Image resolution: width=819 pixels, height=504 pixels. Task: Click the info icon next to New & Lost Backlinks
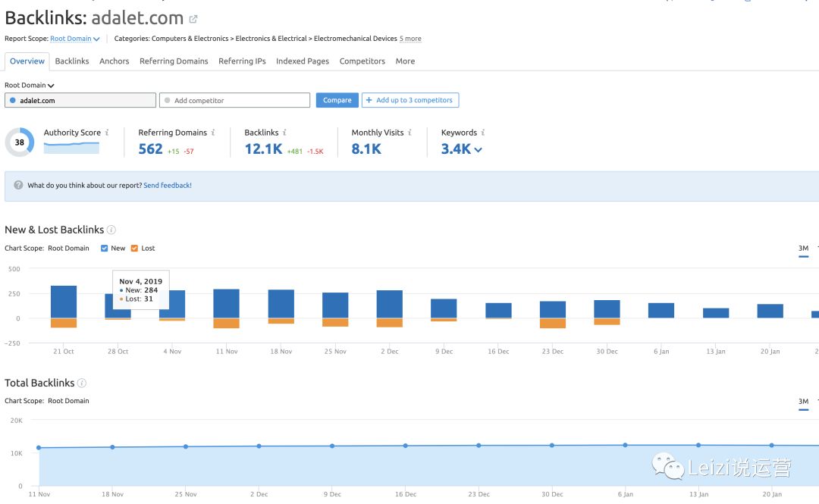coord(111,230)
